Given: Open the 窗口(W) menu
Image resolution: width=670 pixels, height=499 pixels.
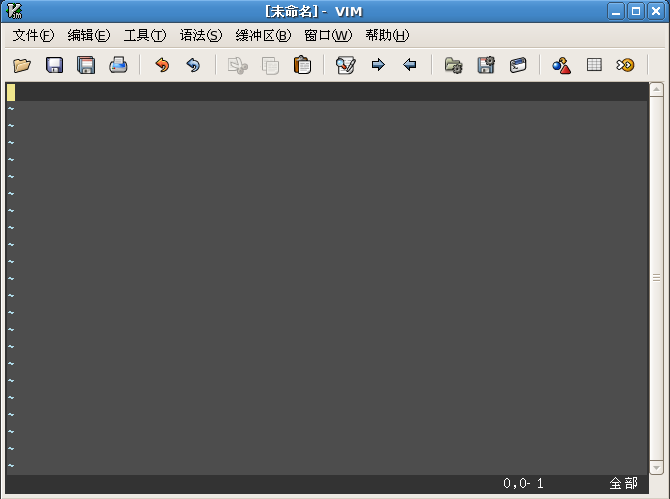Looking at the screenshot, I should (328, 35).
